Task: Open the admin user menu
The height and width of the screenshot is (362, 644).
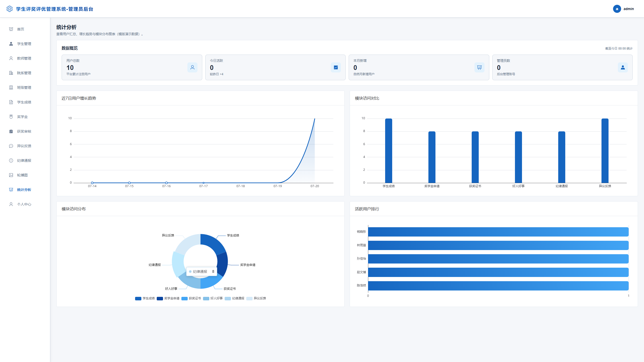Action: (x=624, y=9)
